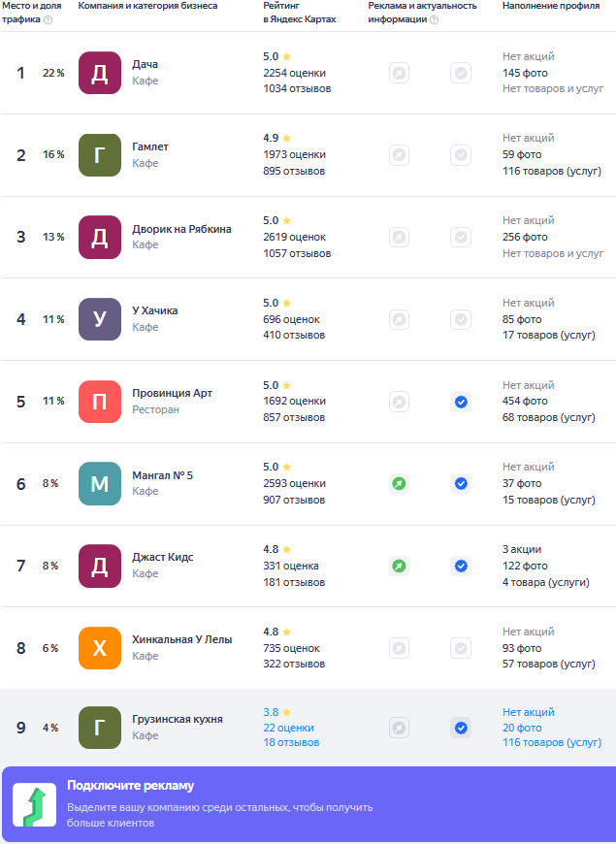Click the help icon next to 'информации' header
The height and width of the screenshot is (844, 616).
pyautogui.click(x=434, y=20)
